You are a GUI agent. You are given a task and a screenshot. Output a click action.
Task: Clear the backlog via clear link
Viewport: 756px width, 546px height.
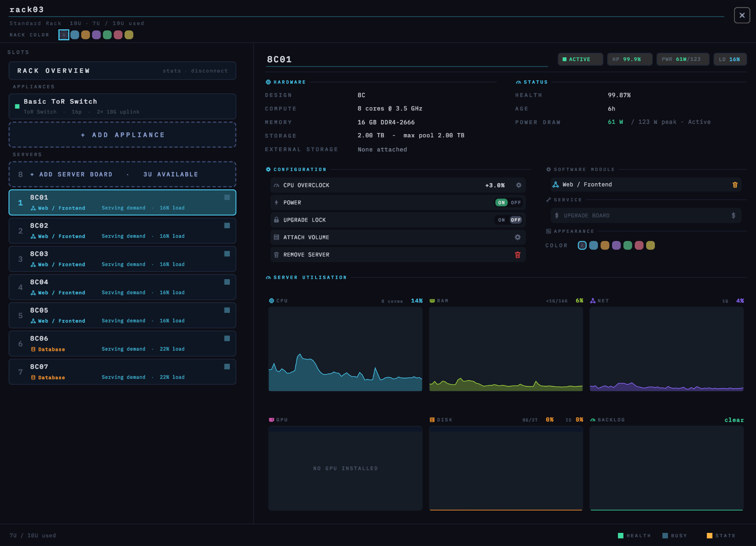(x=734, y=420)
